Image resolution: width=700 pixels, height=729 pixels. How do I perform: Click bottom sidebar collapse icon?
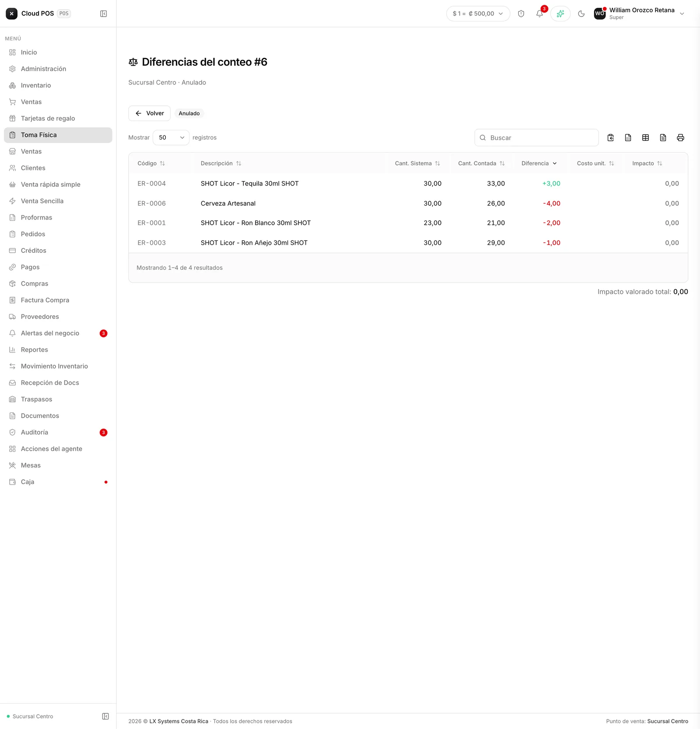click(105, 716)
